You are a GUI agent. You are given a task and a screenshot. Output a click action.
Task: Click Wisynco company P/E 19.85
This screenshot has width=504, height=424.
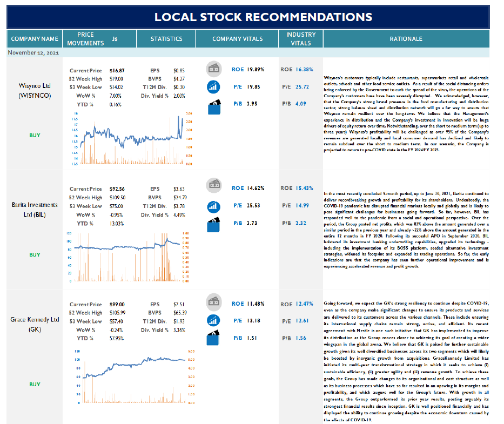click(253, 87)
